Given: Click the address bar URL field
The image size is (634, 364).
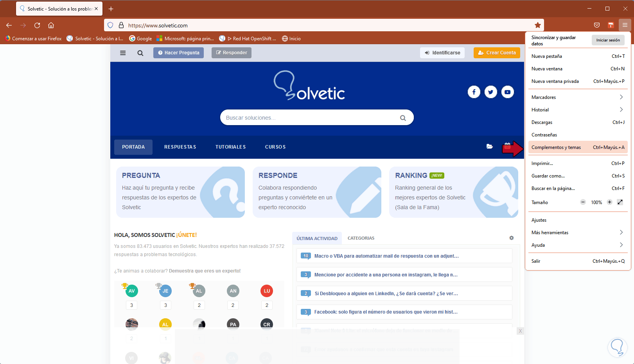Looking at the screenshot, I should point(325,25).
